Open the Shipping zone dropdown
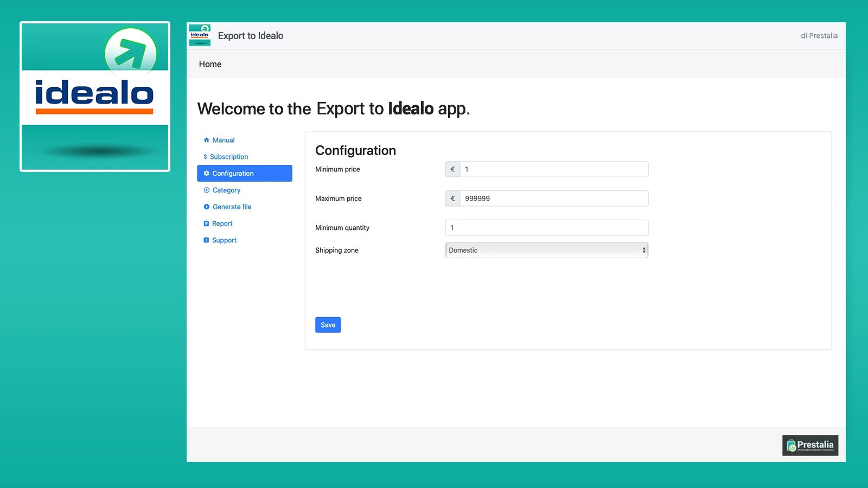The width and height of the screenshot is (868, 488). click(x=547, y=250)
